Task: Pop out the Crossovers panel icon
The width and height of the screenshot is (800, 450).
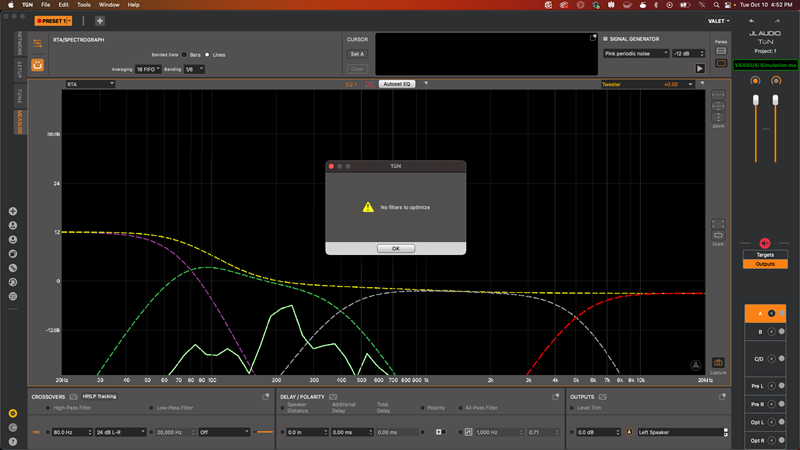Action: coord(266,396)
